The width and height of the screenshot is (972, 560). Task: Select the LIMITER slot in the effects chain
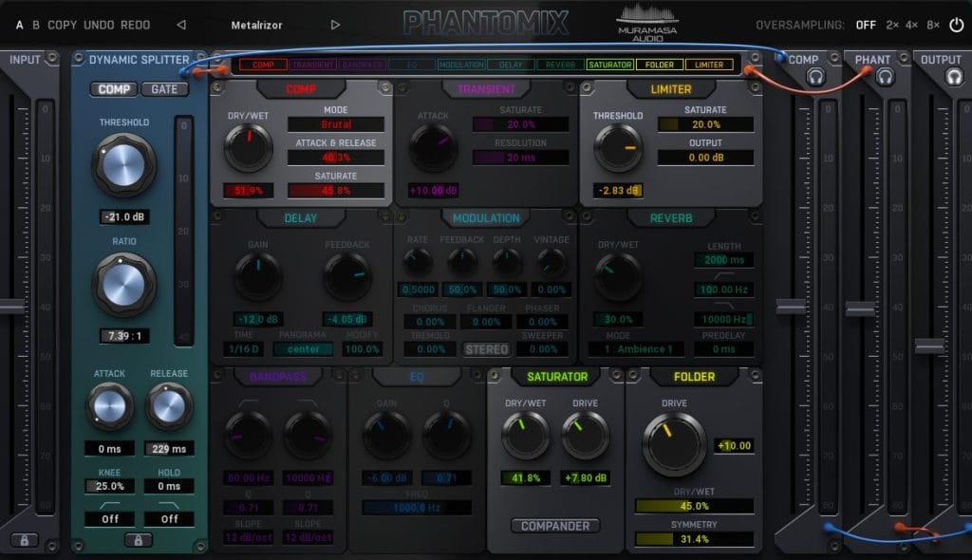(x=709, y=65)
